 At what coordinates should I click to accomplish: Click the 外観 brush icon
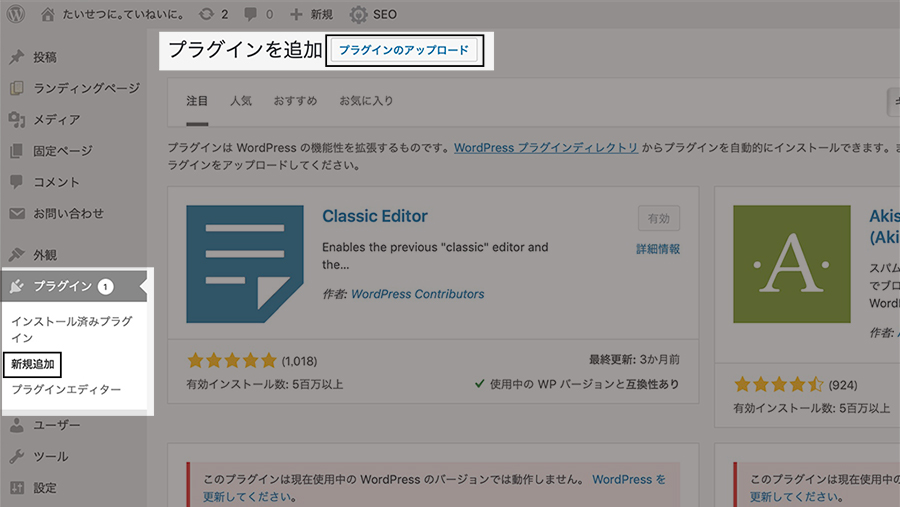(17, 254)
